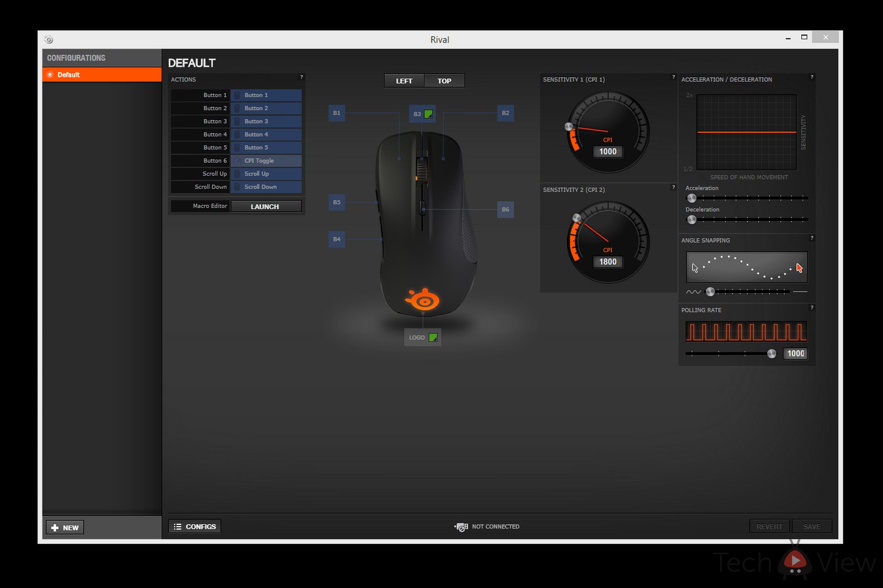
Task: Minimize the Rival window
Action: (x=788, y=38)
